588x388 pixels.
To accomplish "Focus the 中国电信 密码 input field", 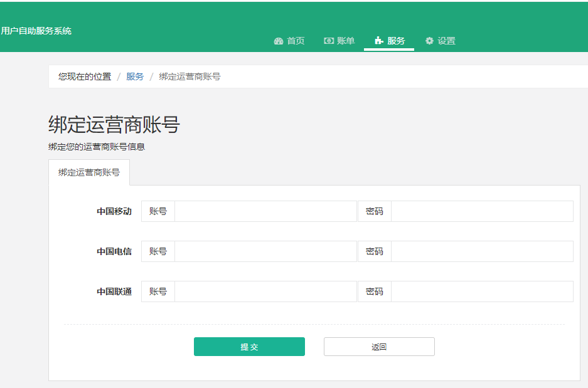I will click(482, 251).
